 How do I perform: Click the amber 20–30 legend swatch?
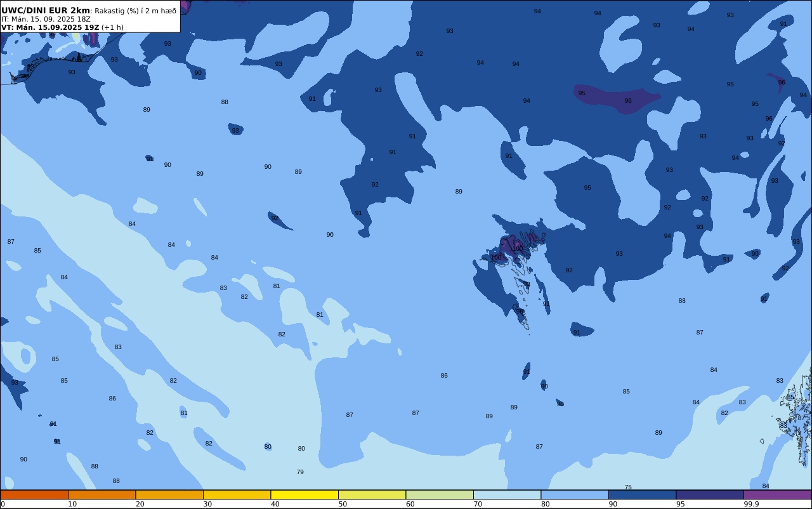(169, 494)
